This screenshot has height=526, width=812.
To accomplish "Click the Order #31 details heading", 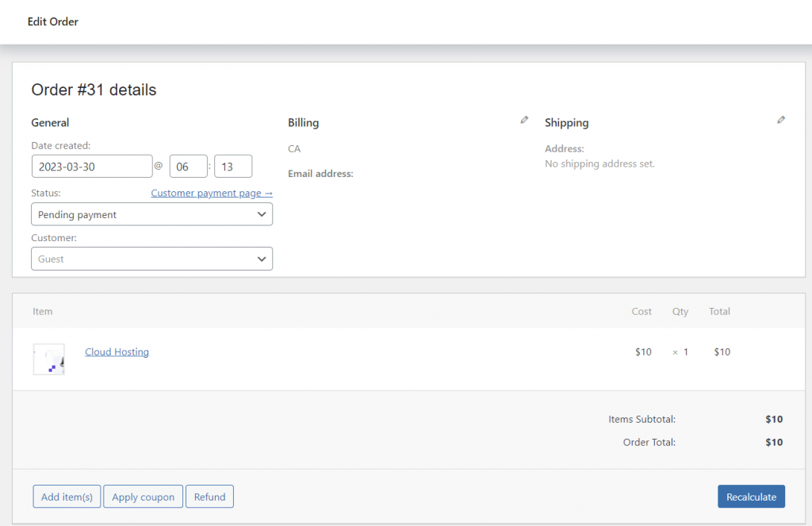I will pyautogui.click(x=94, y=90).
